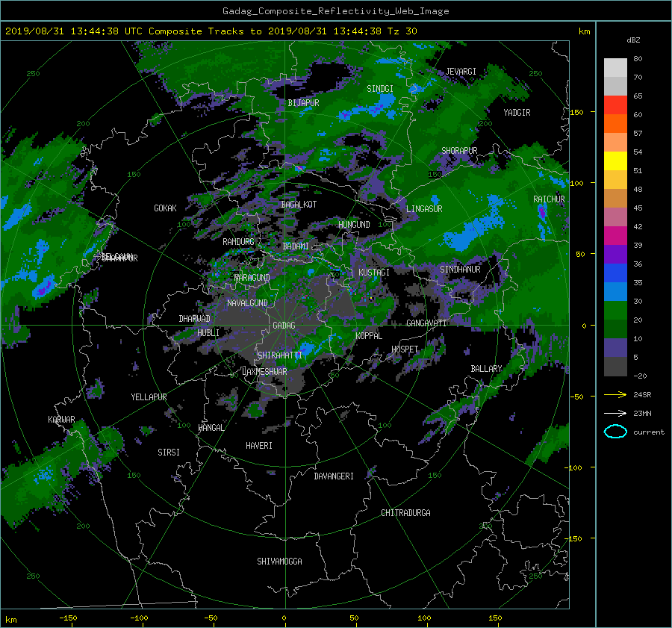Click the HAVERI city label
Screen dimensions: 672x628
pyautogui.click(x=259, y=446)
